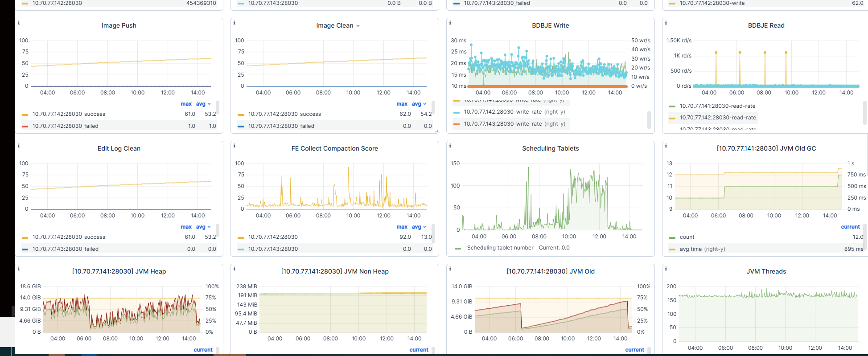Click the Image Push legend scrollbar
Viewport: 868px width, 356px height.
(217, 107)
